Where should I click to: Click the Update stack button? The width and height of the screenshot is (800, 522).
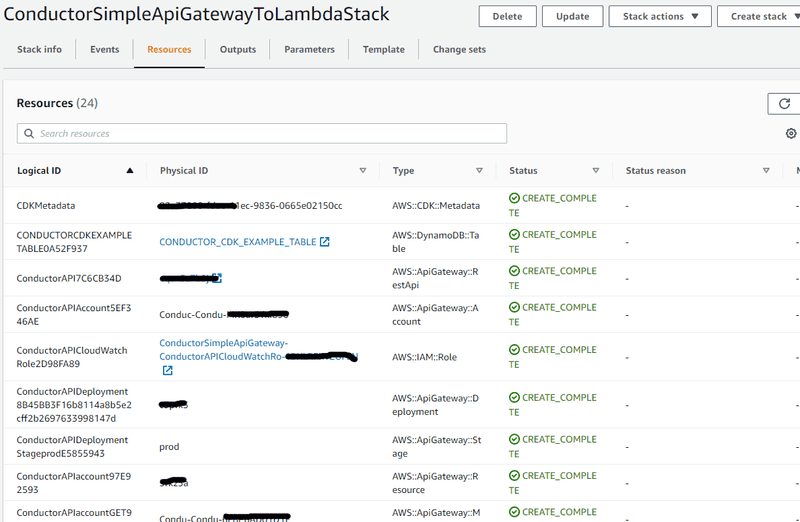click(x=572, y=16)
